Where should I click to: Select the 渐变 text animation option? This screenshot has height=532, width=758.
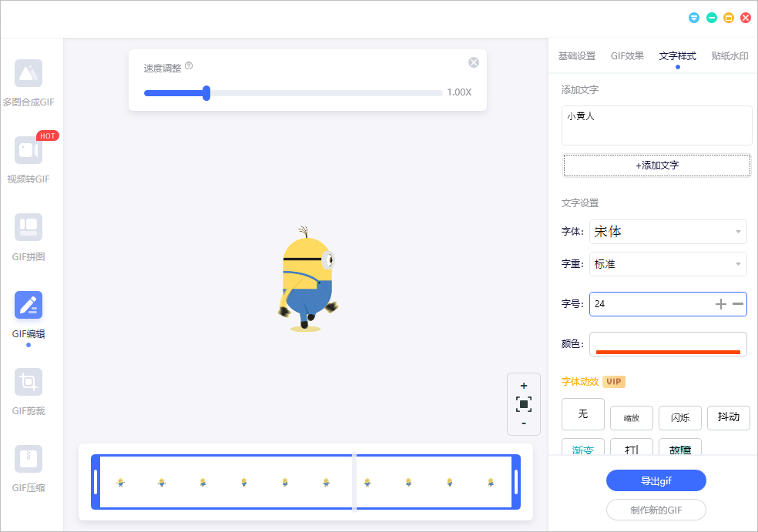[583, 447]
